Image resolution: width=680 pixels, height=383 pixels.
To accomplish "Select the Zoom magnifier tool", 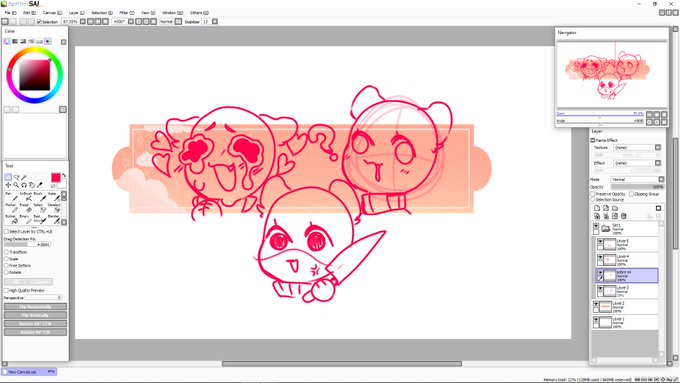I will pos(16,185).
